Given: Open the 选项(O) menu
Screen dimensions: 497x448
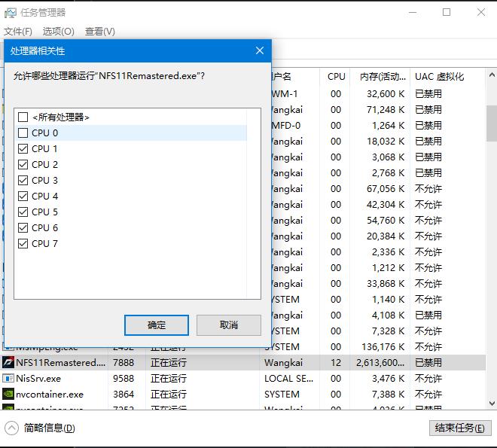Looking at the screenshot, I should click(58, 32).
